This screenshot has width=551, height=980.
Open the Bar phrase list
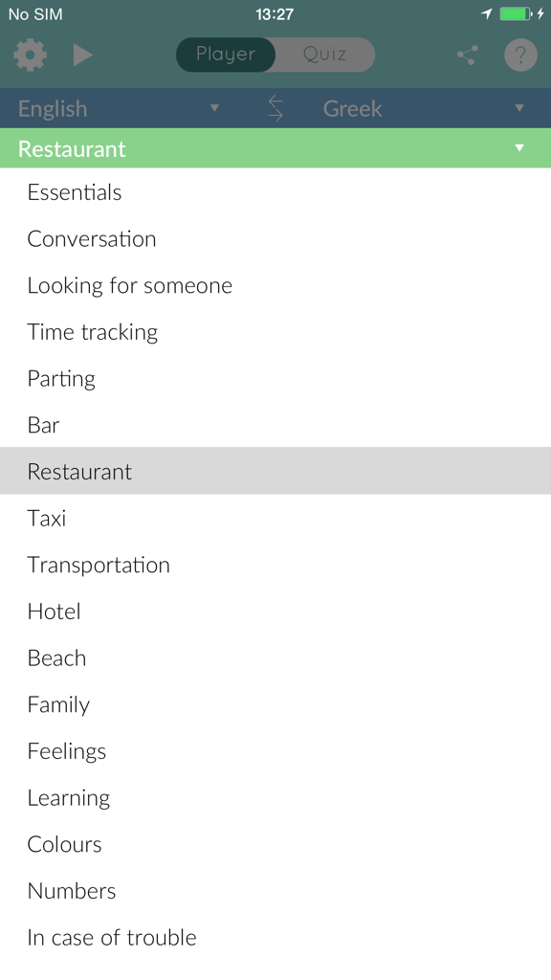[43, 424]
